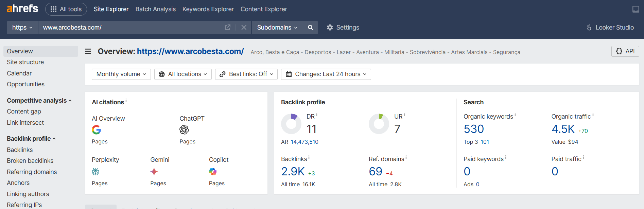Image resolution: width=644 pixels, height=209 pixels.
Task: Click the Paid traffic info icon
Action: pos(584,157)
